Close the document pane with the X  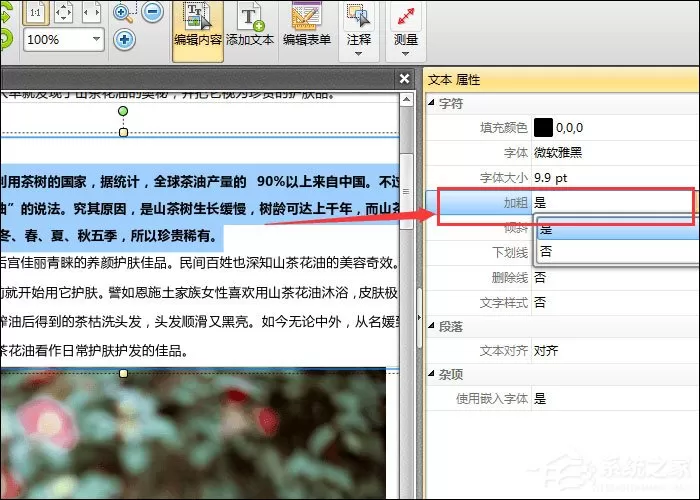point(404,79)
